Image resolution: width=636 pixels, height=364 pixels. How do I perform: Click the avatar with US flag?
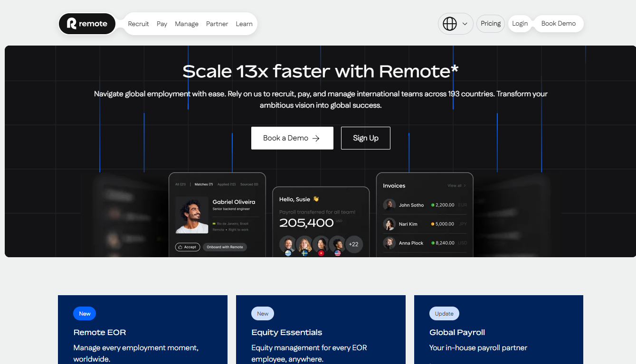pyautogui.click(x=337, y=245)
